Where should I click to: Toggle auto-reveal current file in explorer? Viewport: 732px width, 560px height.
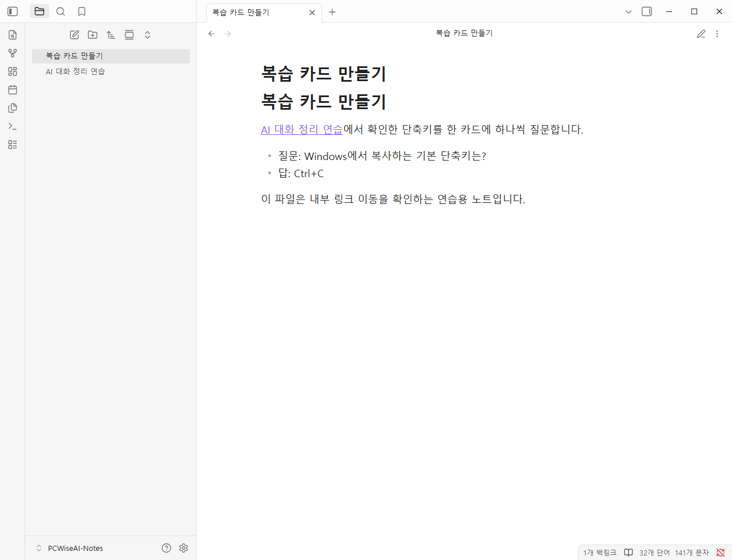pyautogui.click(x=129, y=35)
